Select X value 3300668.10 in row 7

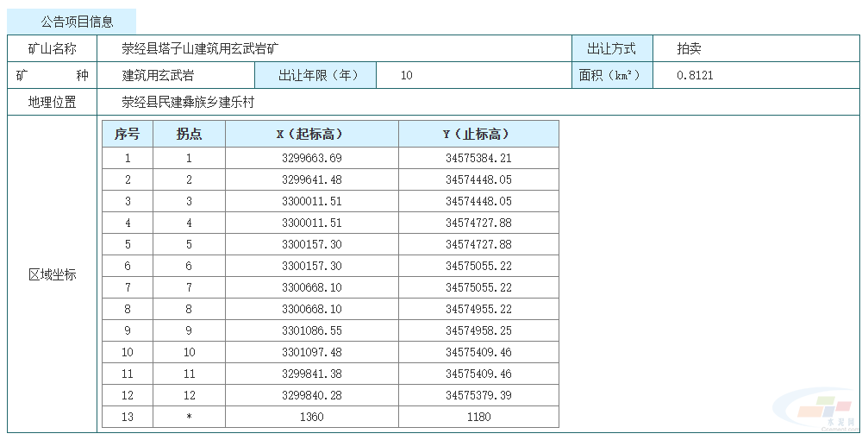tap(312, 287)
